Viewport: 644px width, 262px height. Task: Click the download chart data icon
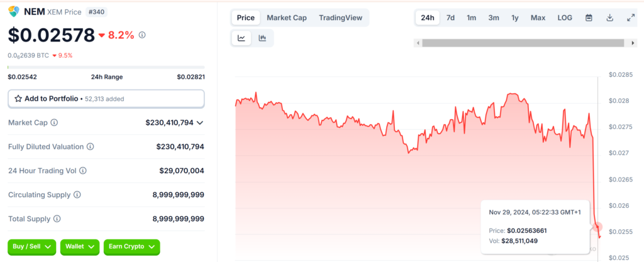[609, 18]
